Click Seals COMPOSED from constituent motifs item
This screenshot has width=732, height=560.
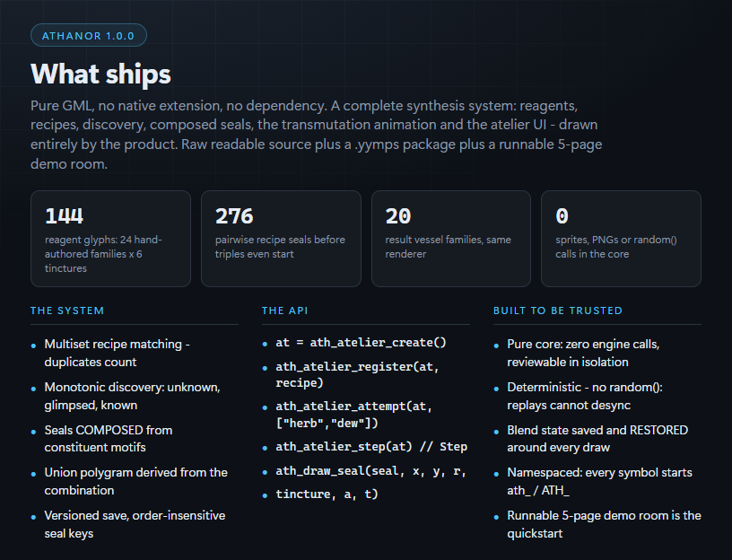109,439
